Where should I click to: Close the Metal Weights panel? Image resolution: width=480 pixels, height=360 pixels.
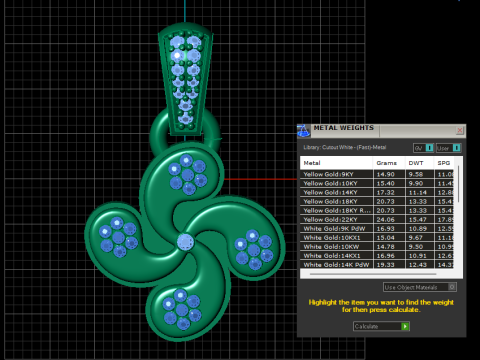click(460, 130)
